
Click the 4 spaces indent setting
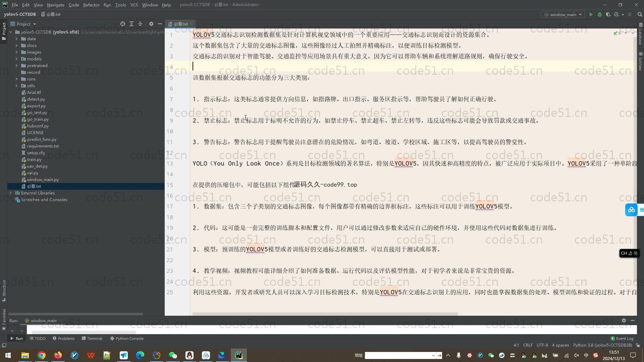point(560,345)
